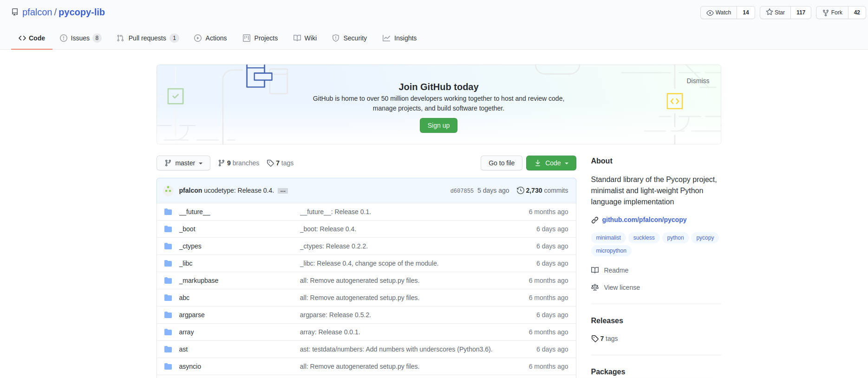Viewport: 868px width, 378px height.
Task: Click the pfalcon avatar in commit bar
Action: click(168, 190)
